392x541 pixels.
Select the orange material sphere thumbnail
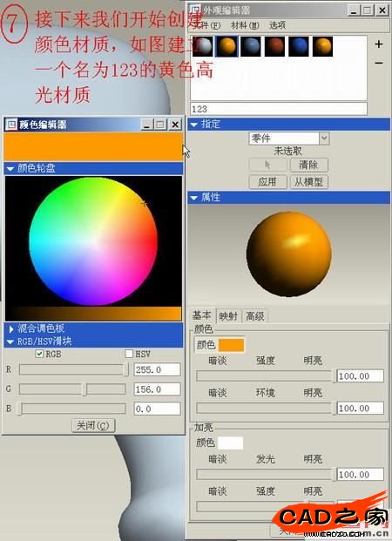[x=226, y=46]
